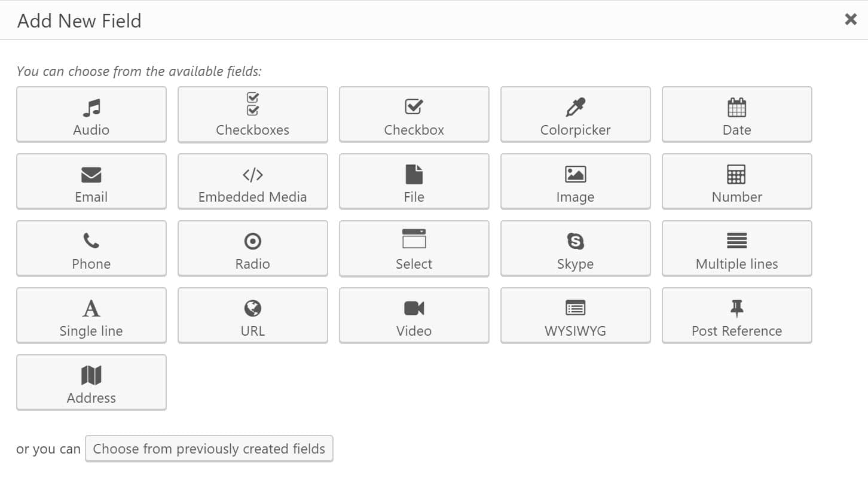Image resolution: width=868 pixels, height=502 pixels.
Task: Select the WYSIWYG field type
Action: pos(575,315)
